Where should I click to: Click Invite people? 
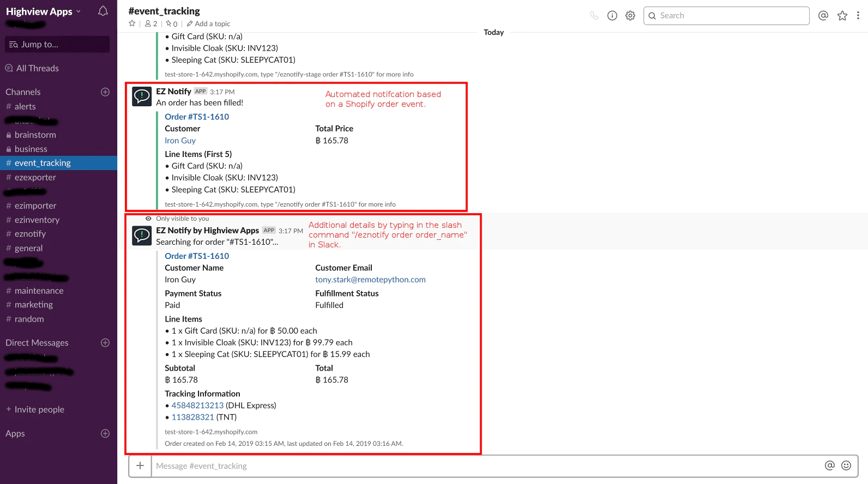35,409
